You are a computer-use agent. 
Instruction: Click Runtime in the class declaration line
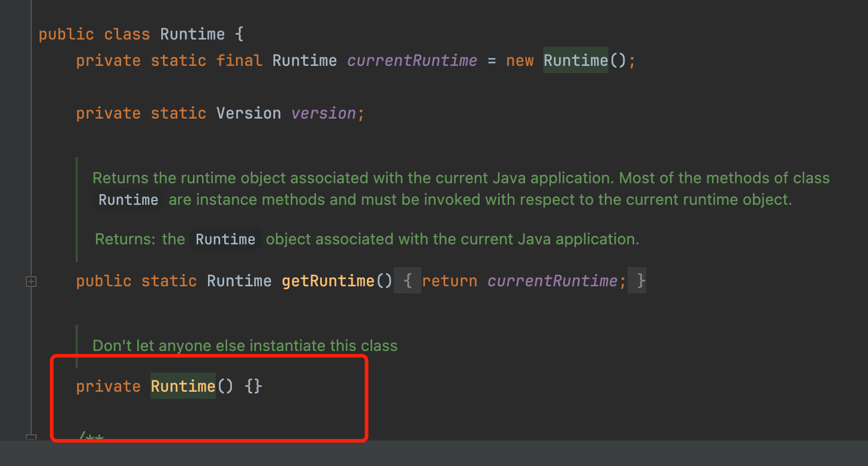(192, 34)
